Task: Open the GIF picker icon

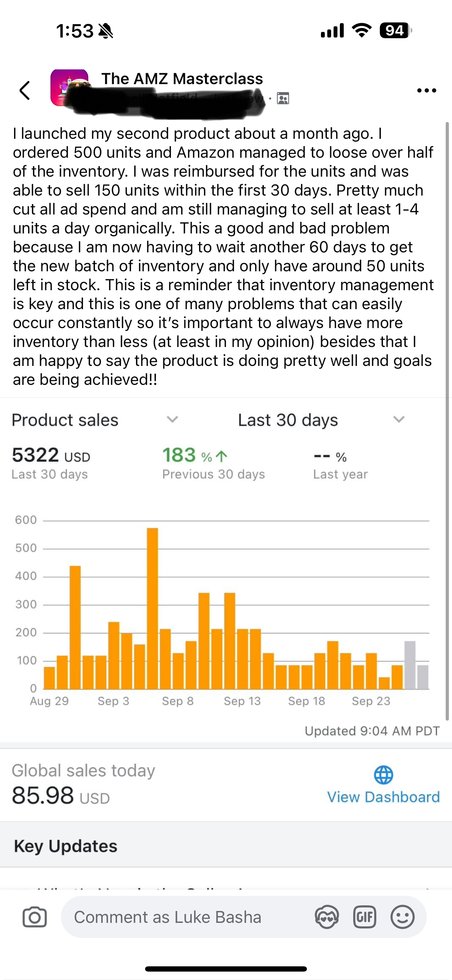Action: click(x=364, y=917)
